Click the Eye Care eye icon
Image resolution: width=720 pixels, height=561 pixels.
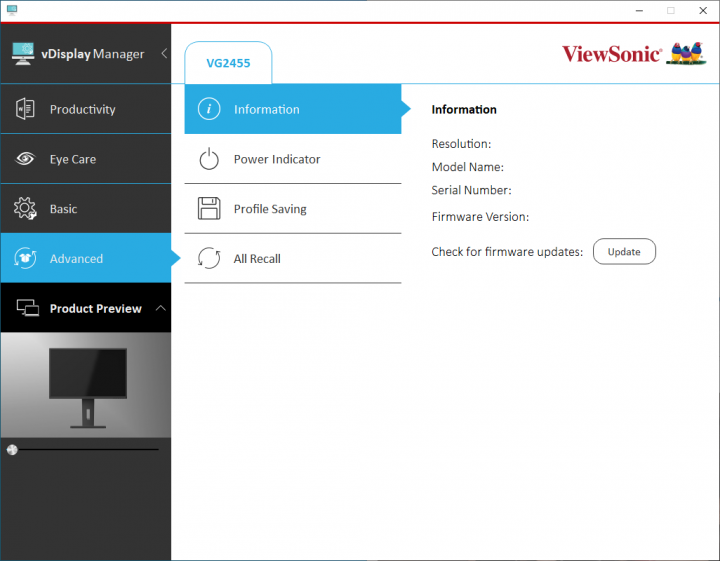pos(25,159)
